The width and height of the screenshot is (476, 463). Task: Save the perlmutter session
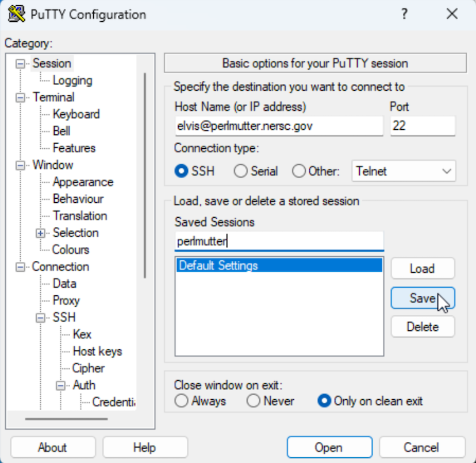coord(423,298)
